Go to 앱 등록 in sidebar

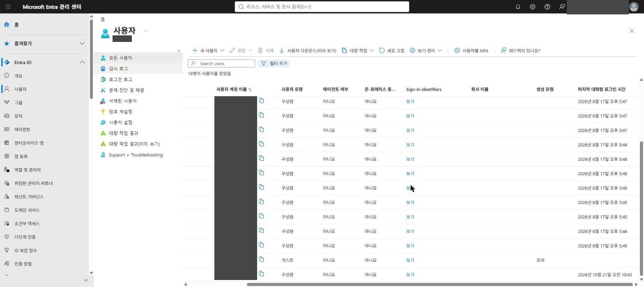pos(21,156)
